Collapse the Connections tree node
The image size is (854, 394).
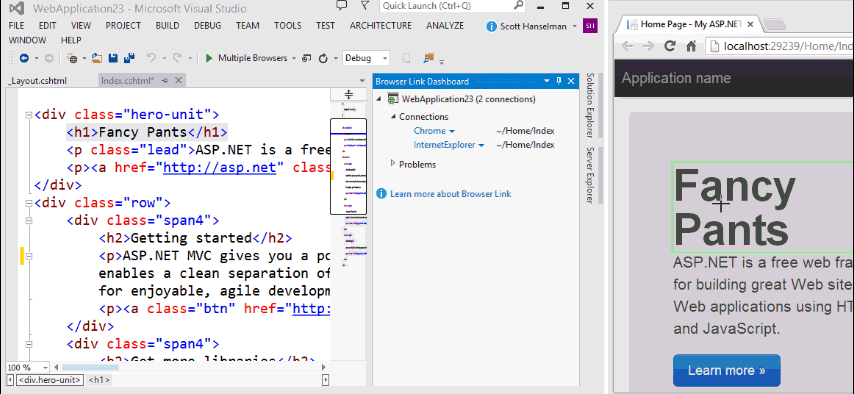(393, 117)
